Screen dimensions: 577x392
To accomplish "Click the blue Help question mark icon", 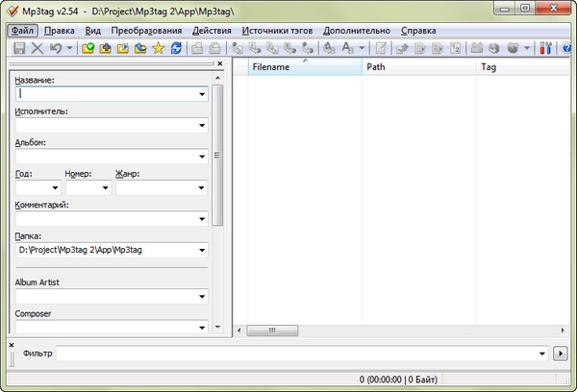I will click(x=566, y=48).
